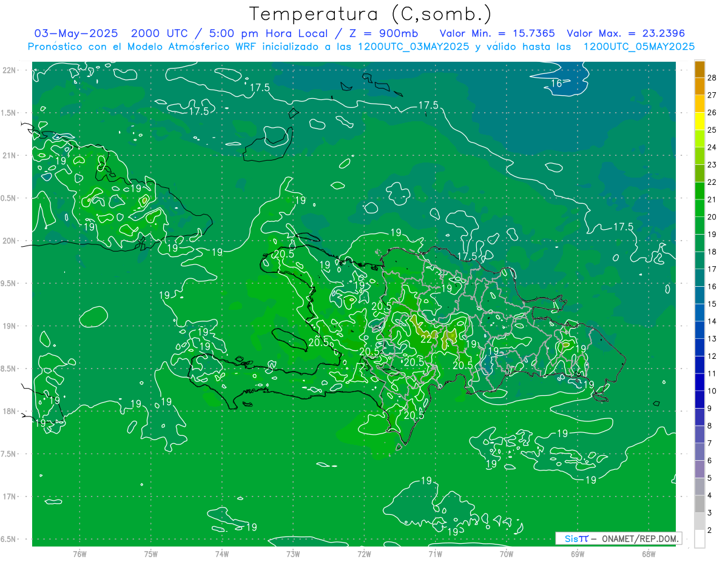Click the '74W' longitude axis label
This screenshot has width=728, height=562.
pos(222,554)
